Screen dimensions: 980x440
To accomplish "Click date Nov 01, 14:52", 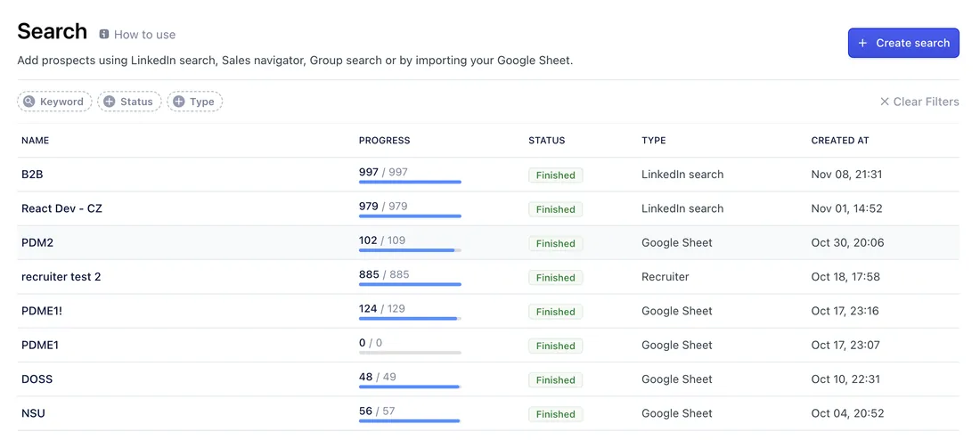I will tap(847, 208).
